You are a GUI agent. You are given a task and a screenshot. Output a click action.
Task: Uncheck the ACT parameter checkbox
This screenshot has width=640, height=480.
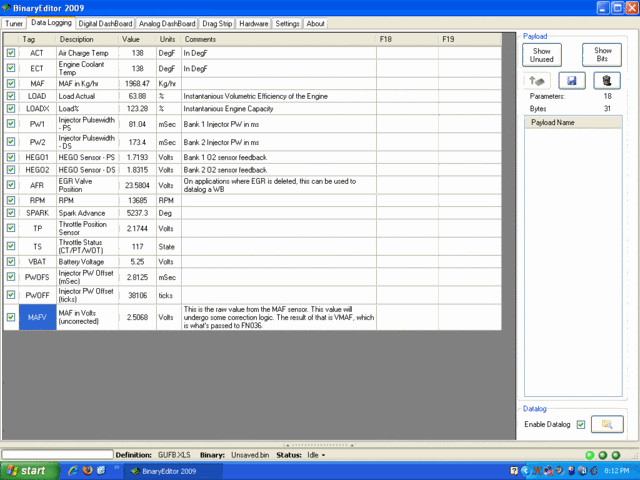point(11,53)
